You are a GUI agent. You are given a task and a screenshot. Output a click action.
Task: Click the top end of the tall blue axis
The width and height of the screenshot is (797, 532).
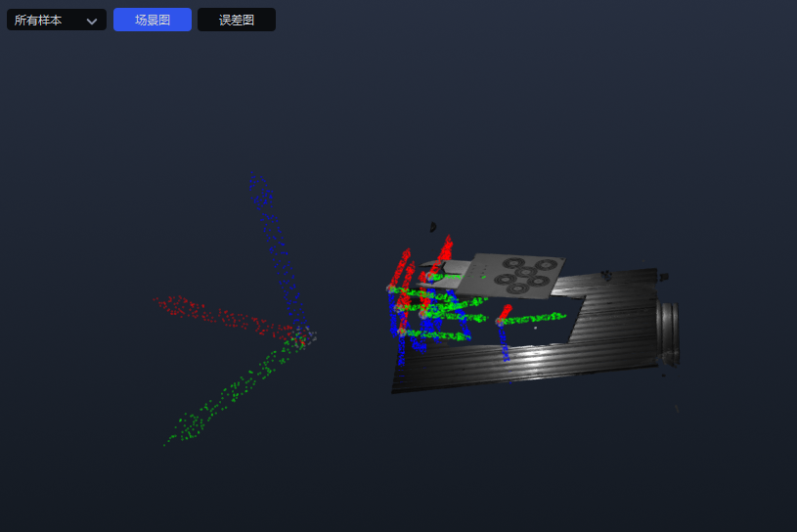(257, 179)
